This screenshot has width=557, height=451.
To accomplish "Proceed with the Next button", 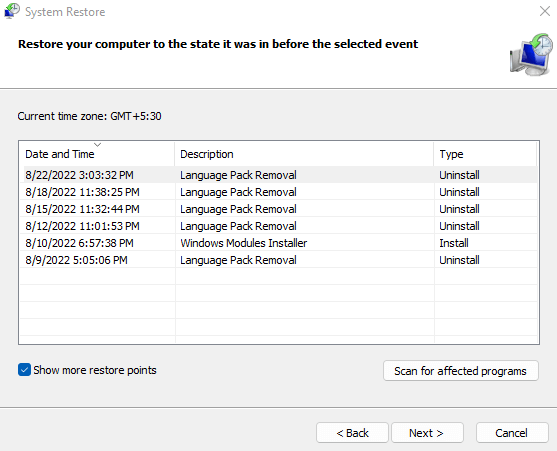I will point(427,433).
